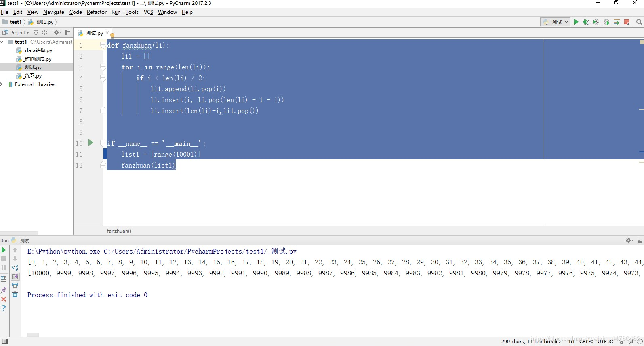Open the Code menu
The height and width of the screenshot is (346, 644).
tap(76, 12)
